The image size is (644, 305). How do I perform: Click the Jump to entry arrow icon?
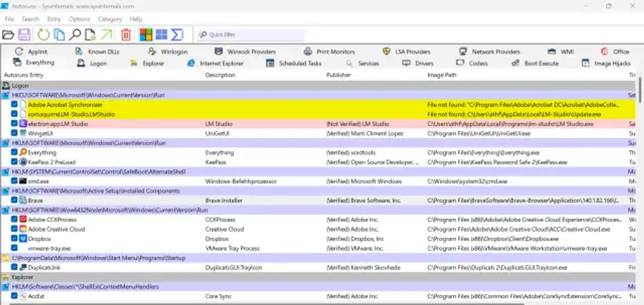coord(107,35)
